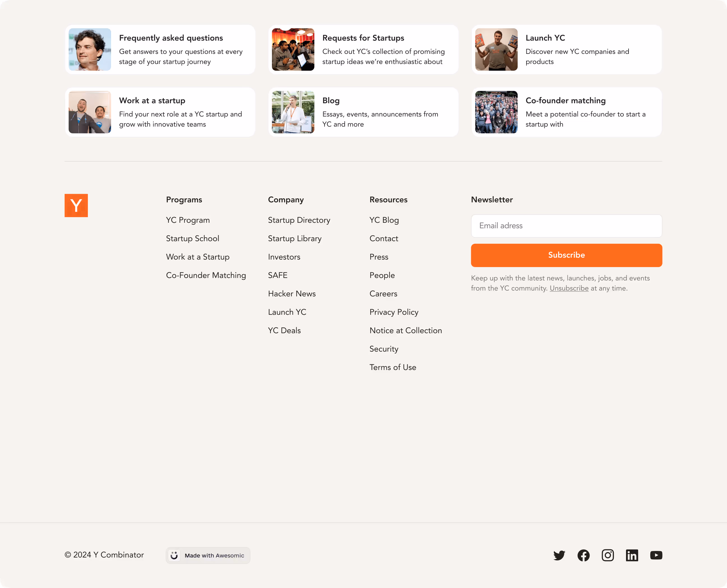Viewport: 727px width, 588px height.
Task: Open the Blog card heading
Action: tap(331, 101)
